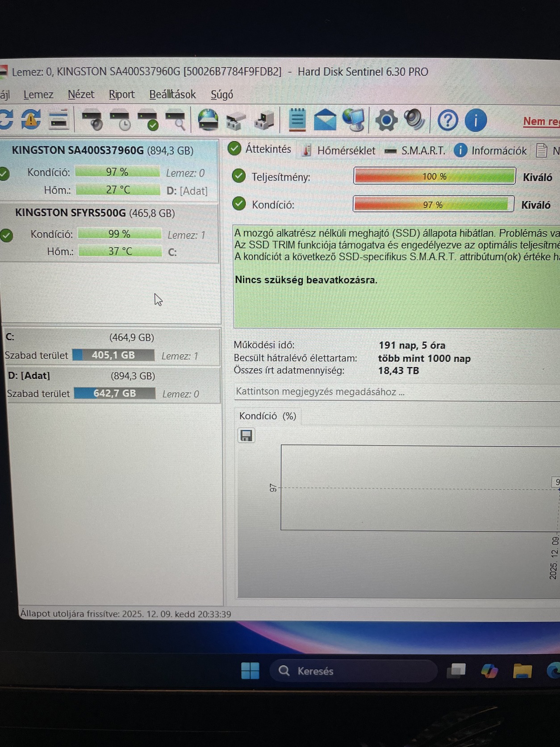Open the Beállítások menu

coord(172,95)
